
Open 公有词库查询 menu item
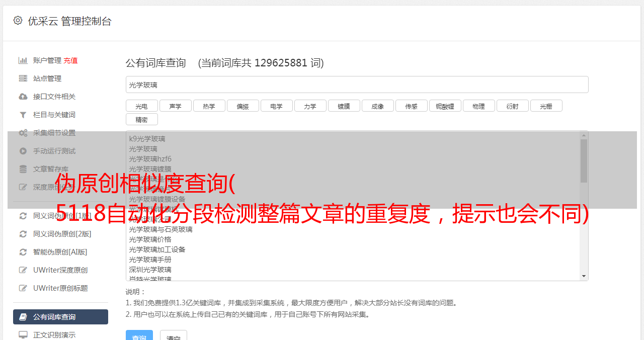tap(60, 317)
